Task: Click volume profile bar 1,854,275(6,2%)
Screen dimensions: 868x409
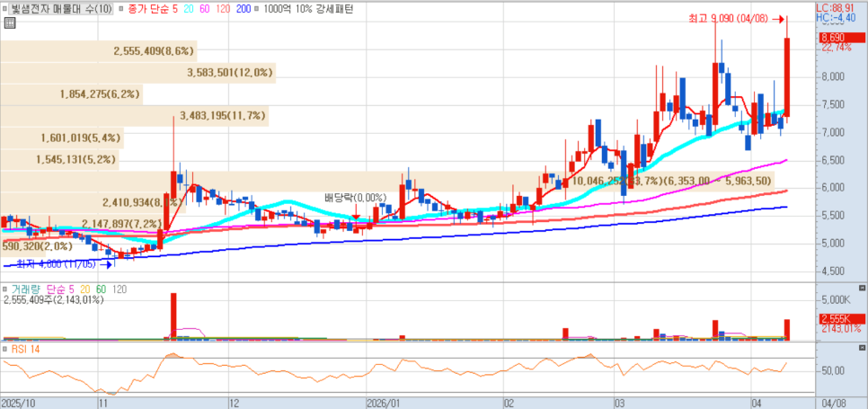Action: pos(71,94)
